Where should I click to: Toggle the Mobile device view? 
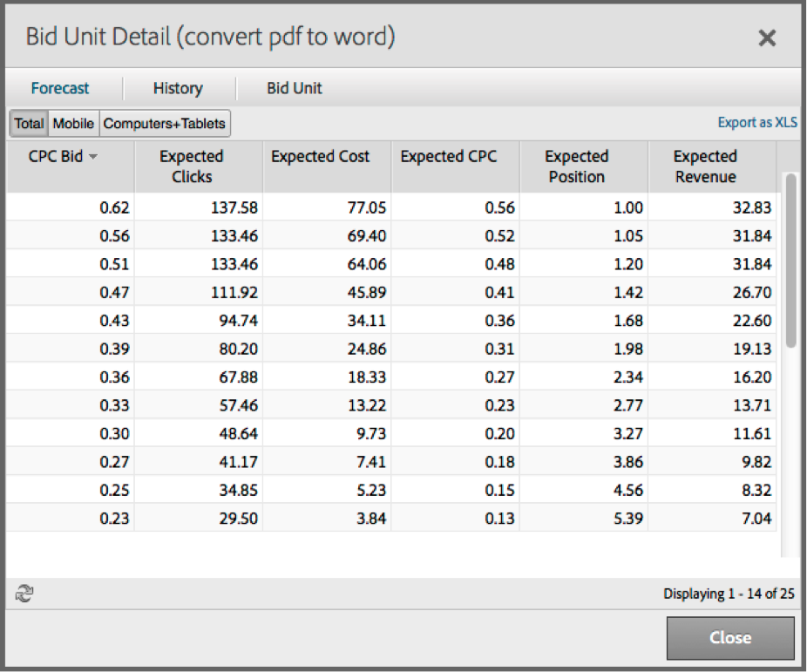coord(73,124)
